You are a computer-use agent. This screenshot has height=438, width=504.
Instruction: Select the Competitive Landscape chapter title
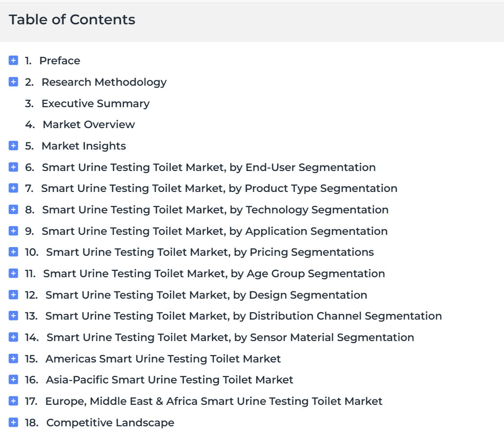click(110, 422)
